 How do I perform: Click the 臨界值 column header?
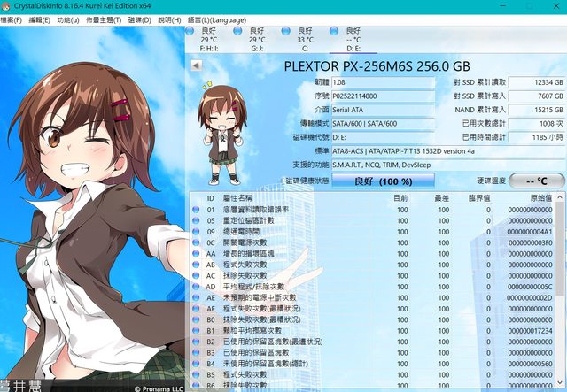tap(479, 198)
